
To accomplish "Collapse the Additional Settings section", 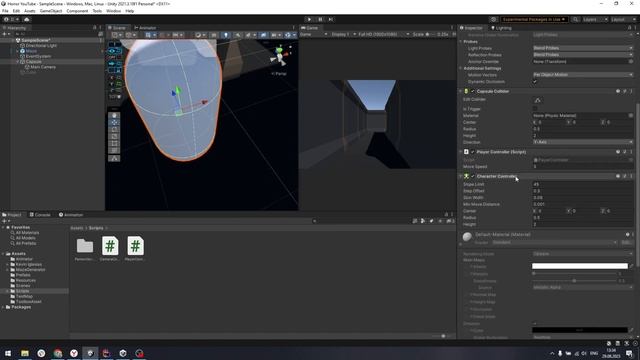I will pos(461,68).
